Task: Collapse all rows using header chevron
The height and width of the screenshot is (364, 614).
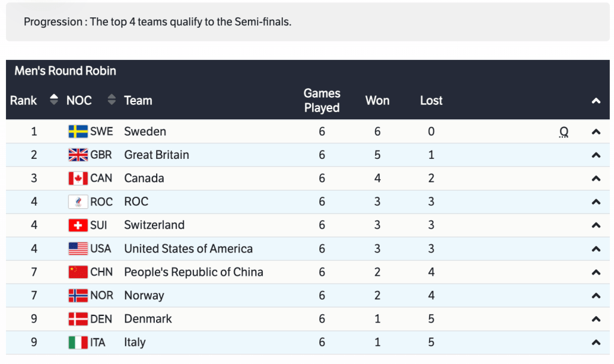Action: pyautogui.click(x=596, y=101)
